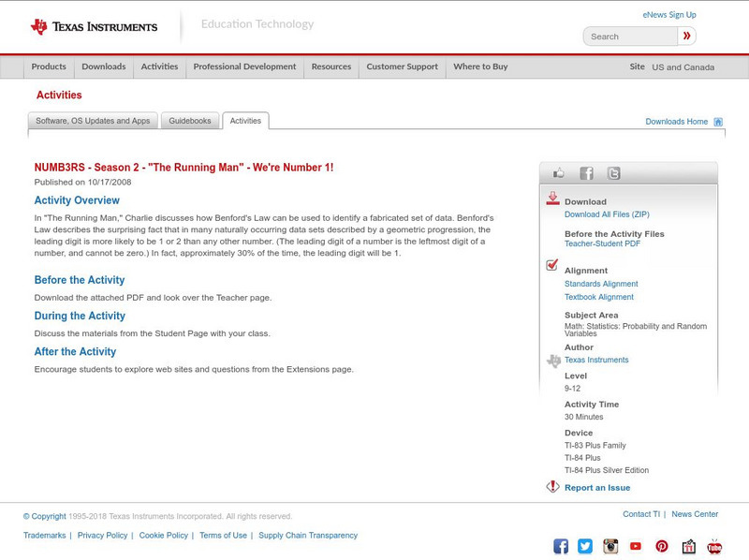749x560 pixels.
Task: Share via the Twitter icon in sidebar
Action: [x=614, y=173]
